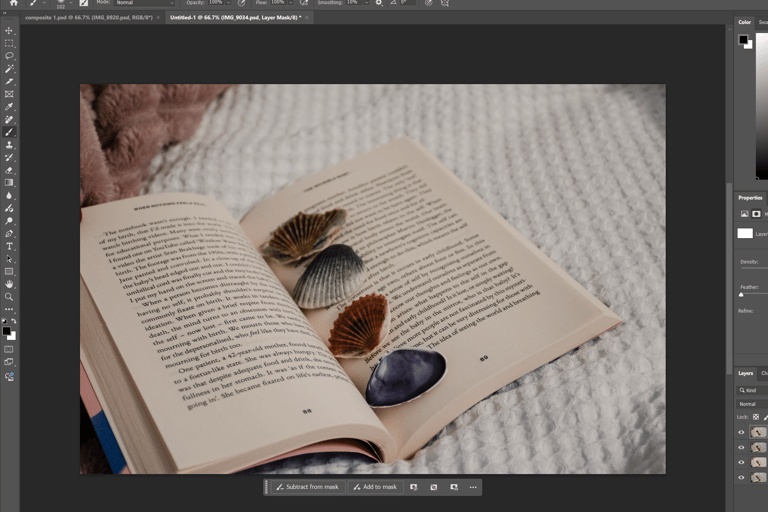This screenshot has width=768, height=512.
Task: Expand the collapsed toolbar double-arrow
Action: point(5,13)
